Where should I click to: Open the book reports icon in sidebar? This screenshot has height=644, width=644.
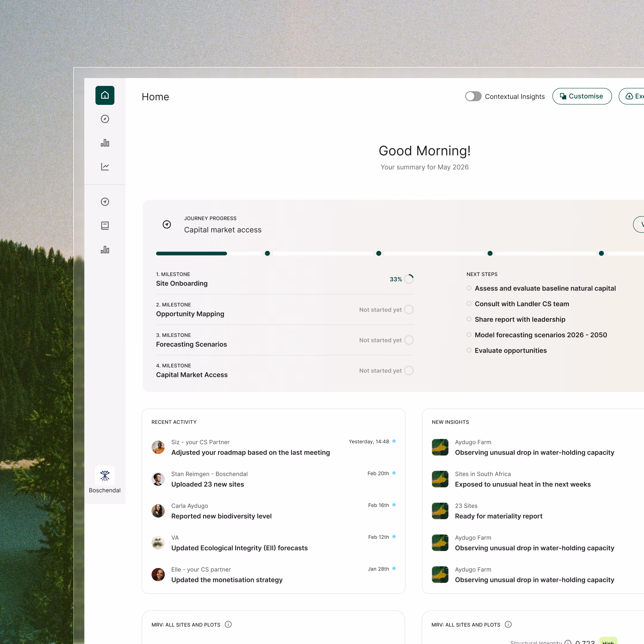tap(105, 226)
